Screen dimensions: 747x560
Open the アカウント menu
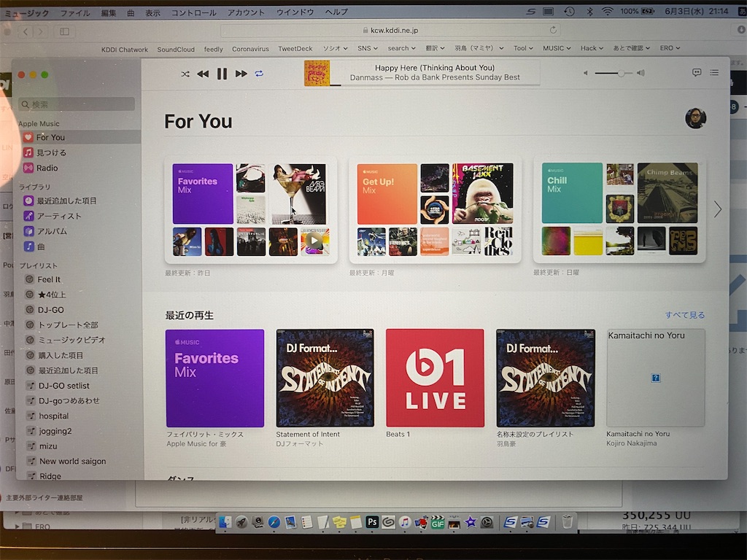(246, 12)
